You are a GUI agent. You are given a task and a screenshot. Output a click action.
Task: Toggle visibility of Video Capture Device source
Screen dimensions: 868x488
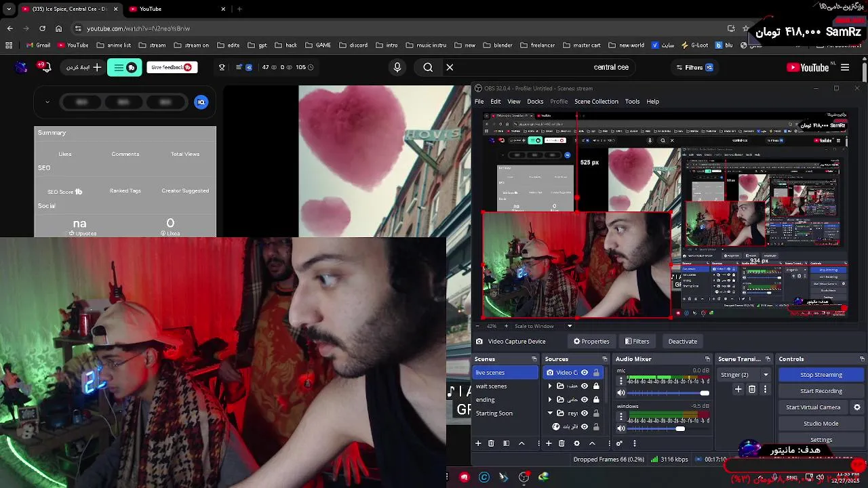[x=584, y=373]
